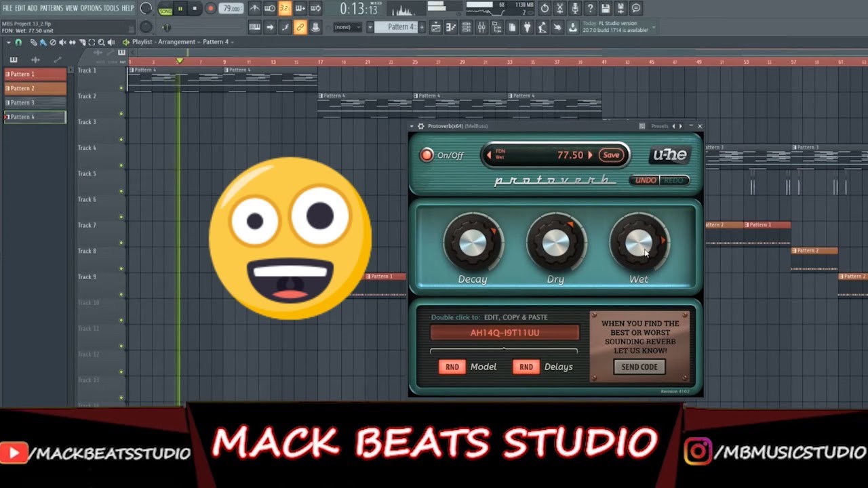This screenshot has width=868, height=488.
Task: Click the tempo tapper icon
Action: [x=542, y=27]
